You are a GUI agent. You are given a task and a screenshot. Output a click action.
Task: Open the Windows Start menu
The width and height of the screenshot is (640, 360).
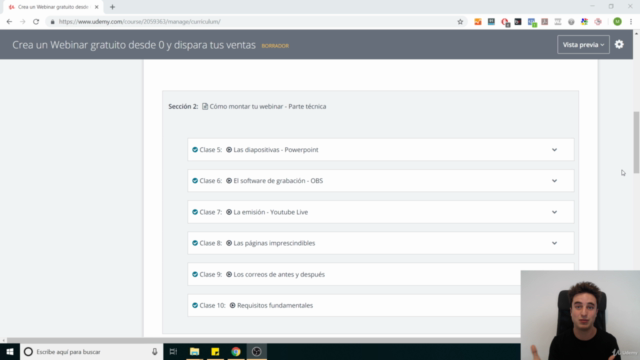[10, 351]
